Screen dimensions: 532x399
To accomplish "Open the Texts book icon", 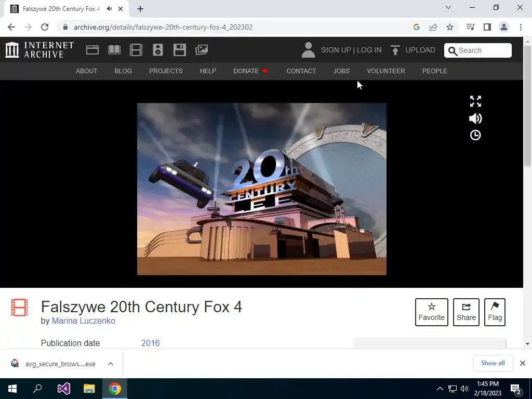I will [x=114, y=50].
